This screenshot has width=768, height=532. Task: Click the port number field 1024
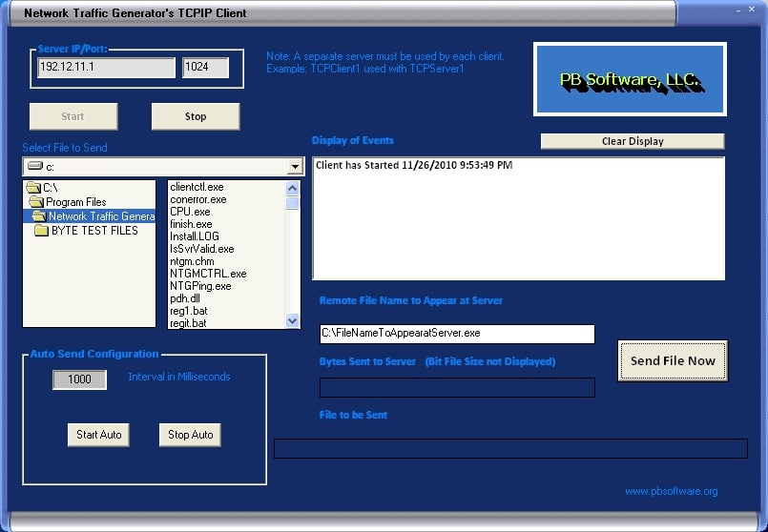[x=206, y=68]
